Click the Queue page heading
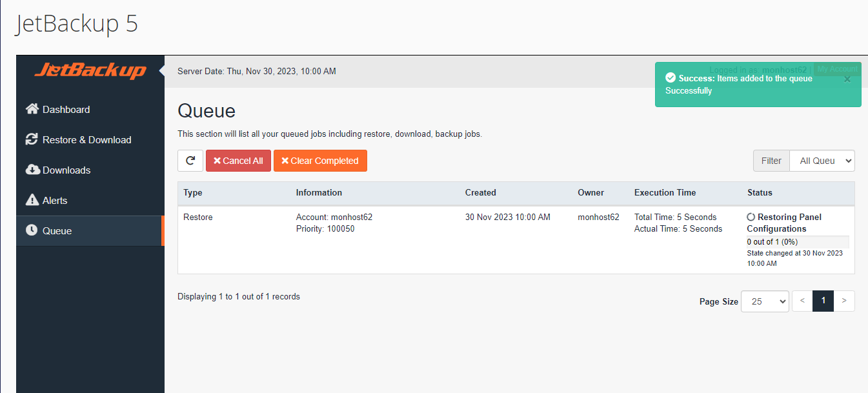The width and height of the screenshot is (868, 393). pos(207,110)
